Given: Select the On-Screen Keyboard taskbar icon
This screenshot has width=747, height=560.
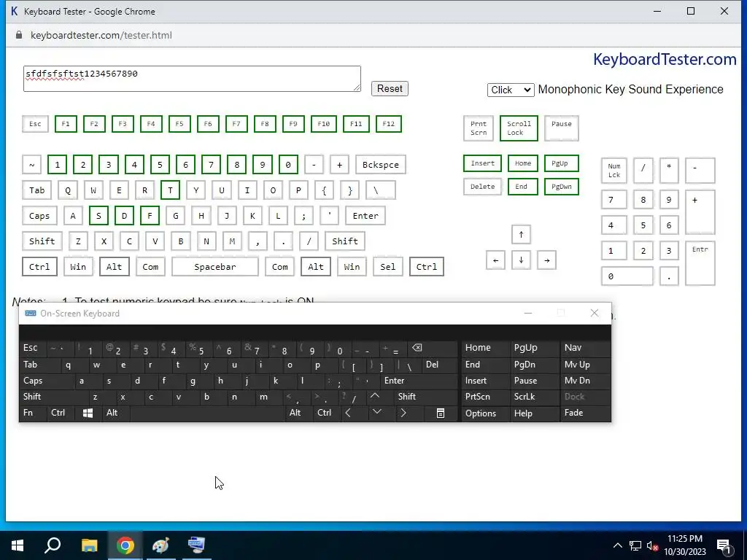Looking at the screenshot, I should (196, 545).
